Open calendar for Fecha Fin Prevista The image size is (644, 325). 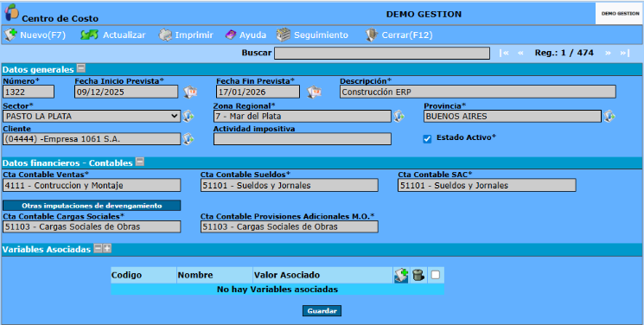coord(314,92)
